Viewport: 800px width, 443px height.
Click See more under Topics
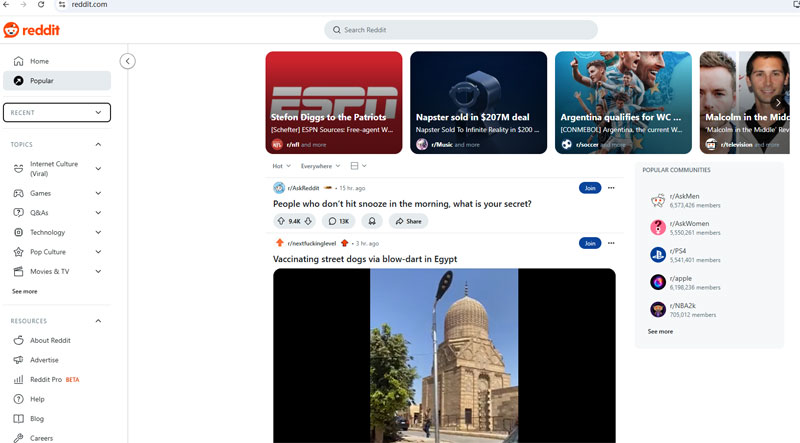[x=24, y=291]
